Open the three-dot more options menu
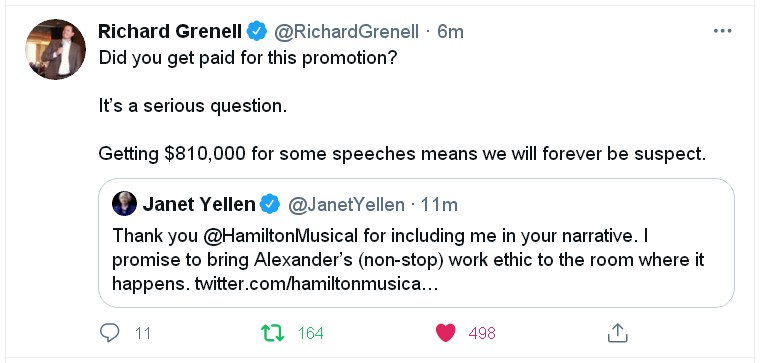This screenshot has width=762, height=363. [722, 31]
